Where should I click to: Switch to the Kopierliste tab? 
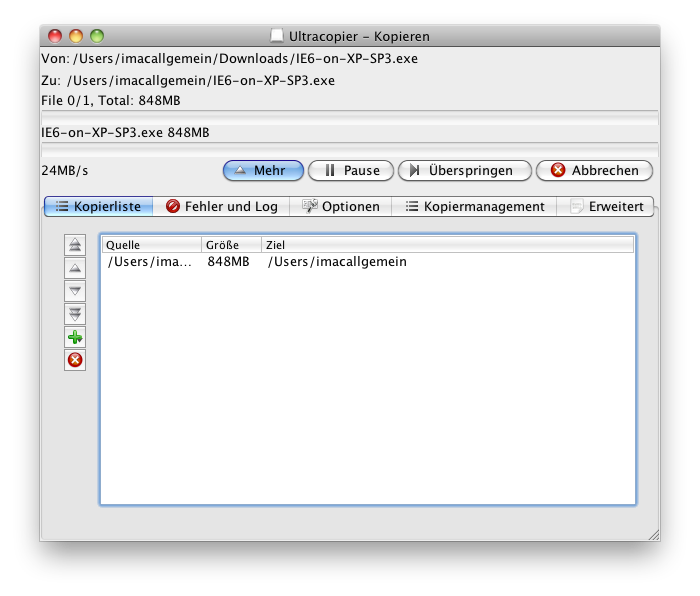click(99, 206)
